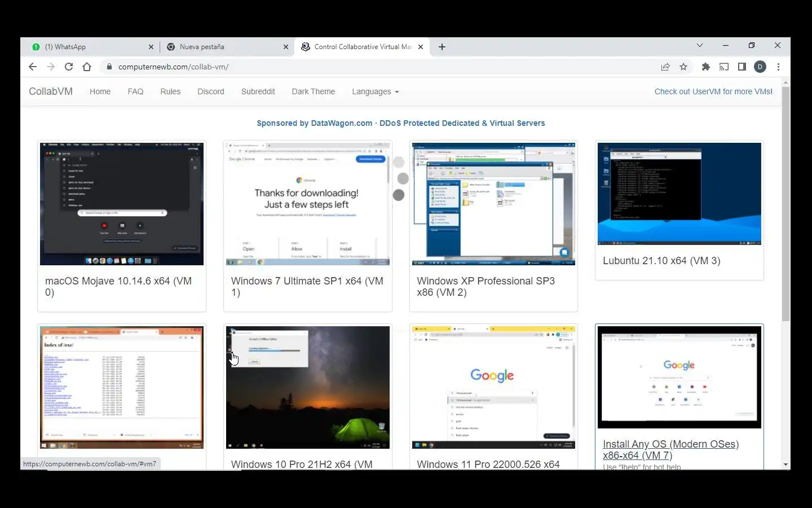This screenshot has width=812, height=508.
Task: Open Windows 10 Pro 21H2 VM thumbnail
Action: (308, 387)
